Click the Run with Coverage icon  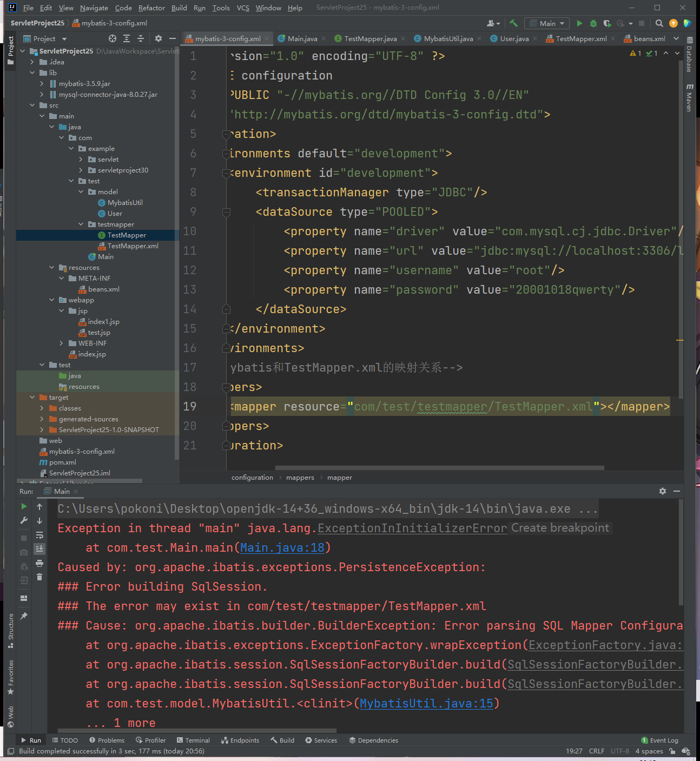(x=607, y=23)
